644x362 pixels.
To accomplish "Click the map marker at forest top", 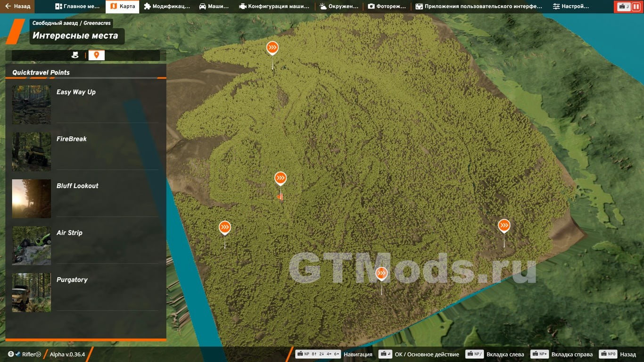I will (272, 48).
